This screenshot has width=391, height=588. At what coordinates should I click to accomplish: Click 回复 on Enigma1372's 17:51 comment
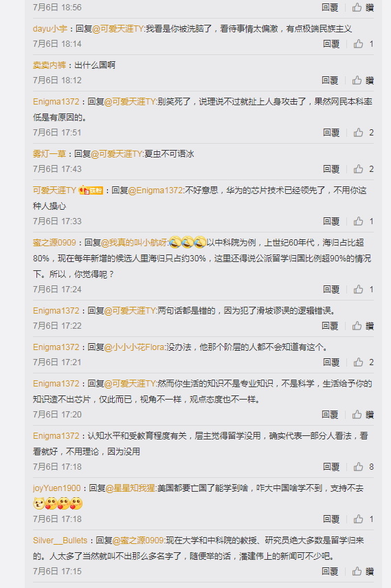tap(331, 133)
